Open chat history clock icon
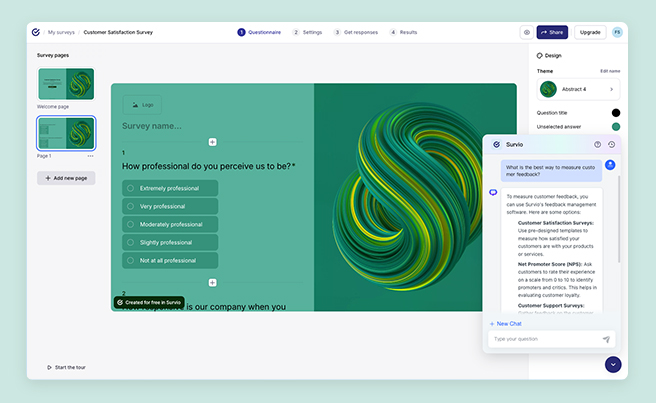Image resolution: width=656 pixels, height=403 pixels. [611, 145]
